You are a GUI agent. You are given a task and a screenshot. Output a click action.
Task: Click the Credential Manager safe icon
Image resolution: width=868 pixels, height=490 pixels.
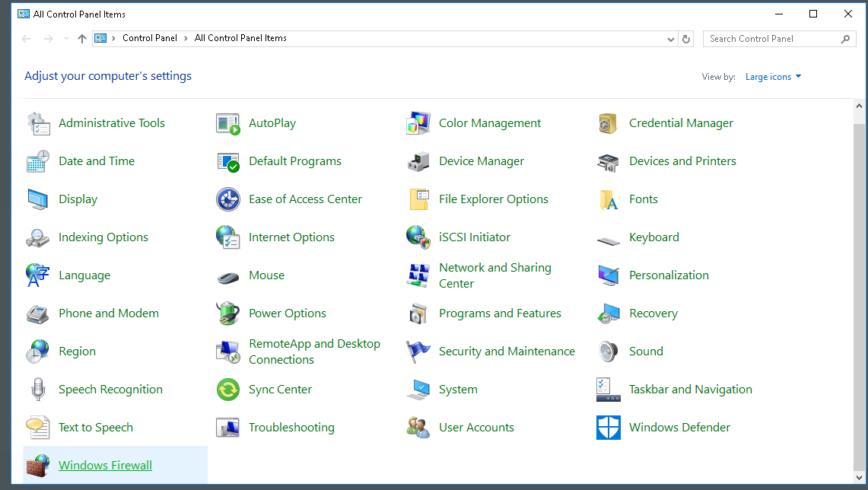[x=608, y=123]
